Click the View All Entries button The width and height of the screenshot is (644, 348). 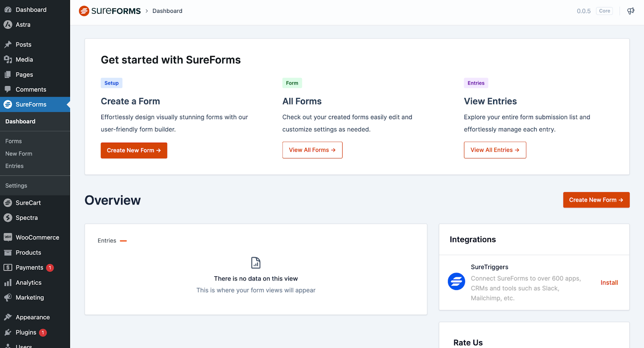495,150
